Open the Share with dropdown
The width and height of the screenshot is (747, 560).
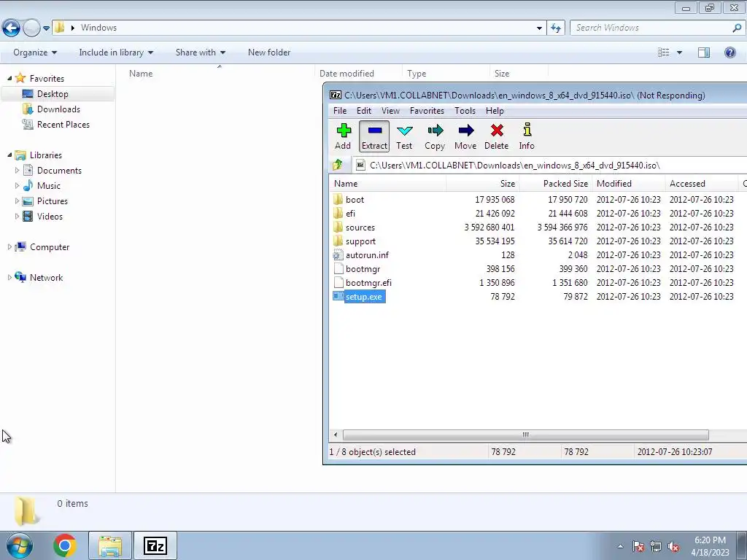[x=201, y=52]
